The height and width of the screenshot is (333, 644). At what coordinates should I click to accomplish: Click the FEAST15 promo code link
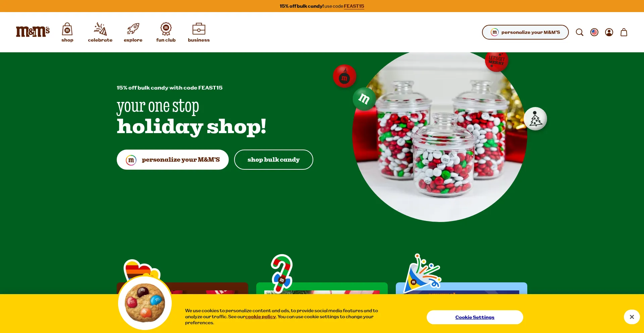pos(354,6)
